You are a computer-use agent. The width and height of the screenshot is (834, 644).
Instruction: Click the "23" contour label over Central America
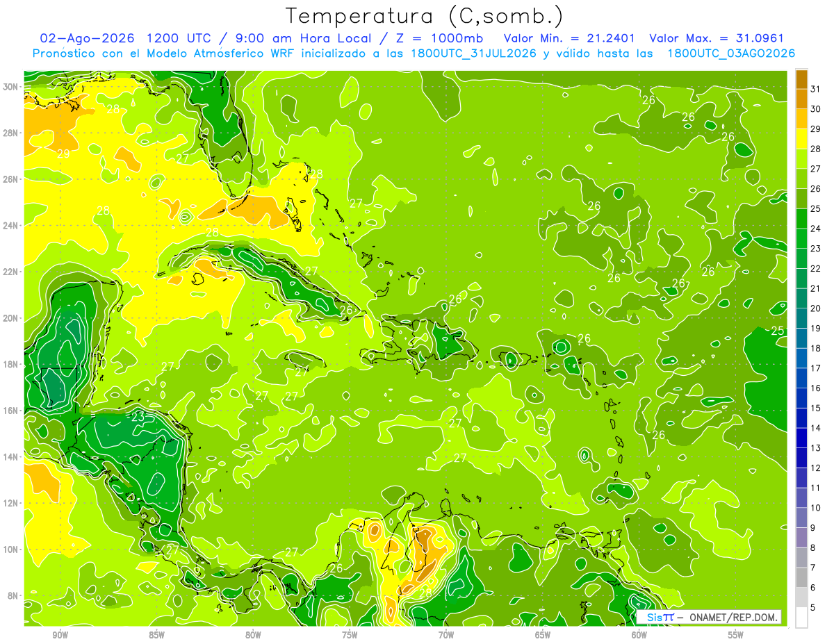pyautogui.click(x=138, y=417)
